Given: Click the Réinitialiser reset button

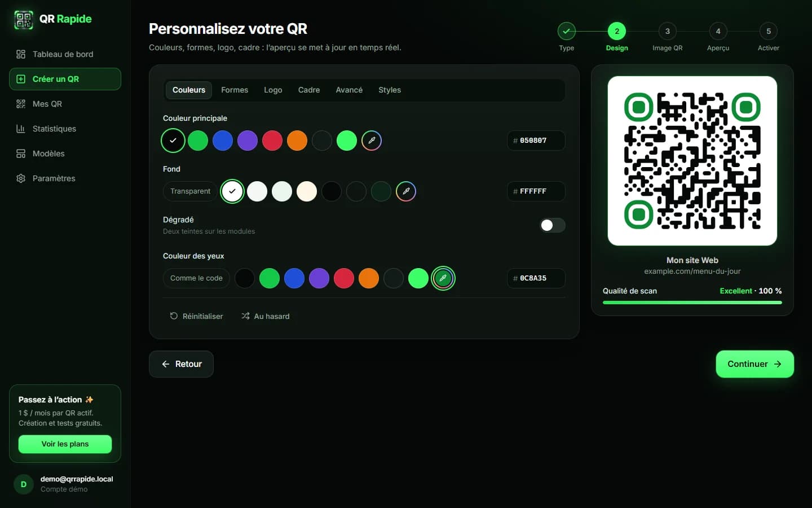Looking at the screenshot, I should click(196, 316).
